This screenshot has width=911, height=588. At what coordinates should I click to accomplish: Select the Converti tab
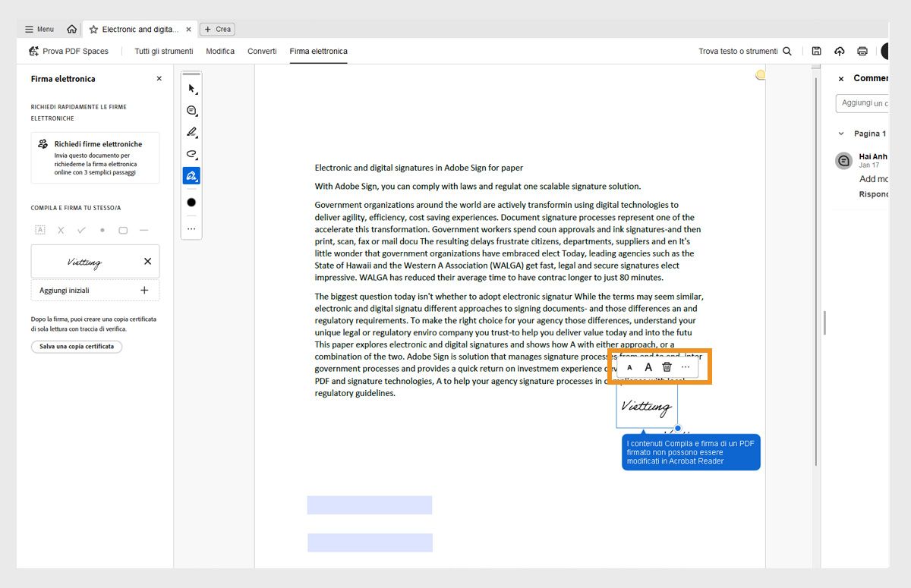tap(262, 51)
